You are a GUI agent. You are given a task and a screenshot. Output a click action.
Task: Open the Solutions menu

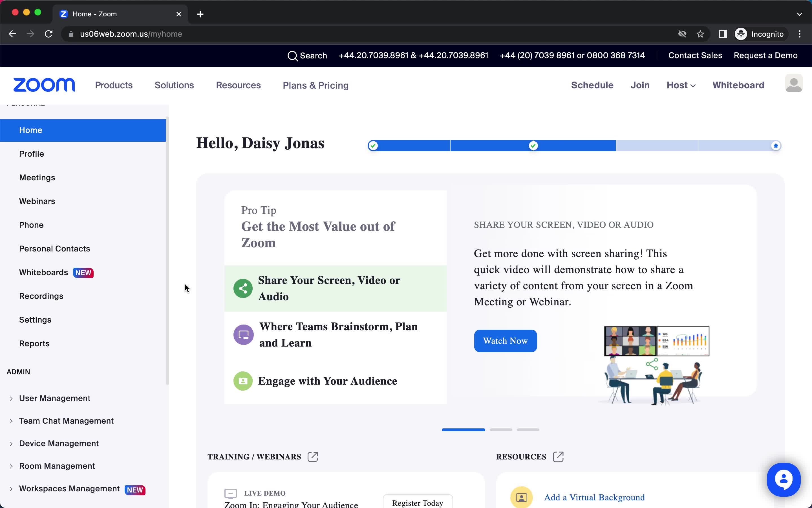(174, 85)
